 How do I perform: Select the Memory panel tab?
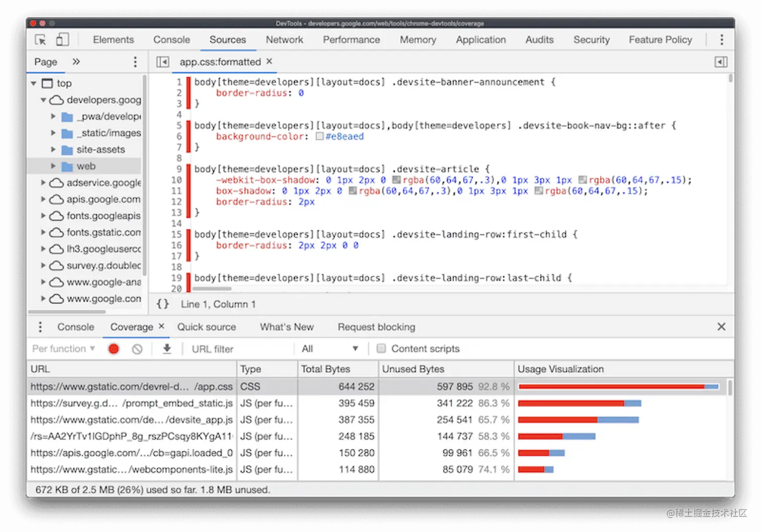coord(418,40)
